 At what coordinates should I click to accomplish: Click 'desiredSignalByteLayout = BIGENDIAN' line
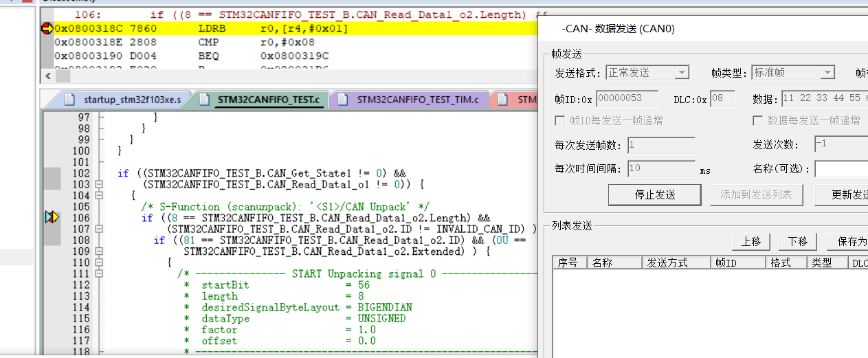point(298,307)
